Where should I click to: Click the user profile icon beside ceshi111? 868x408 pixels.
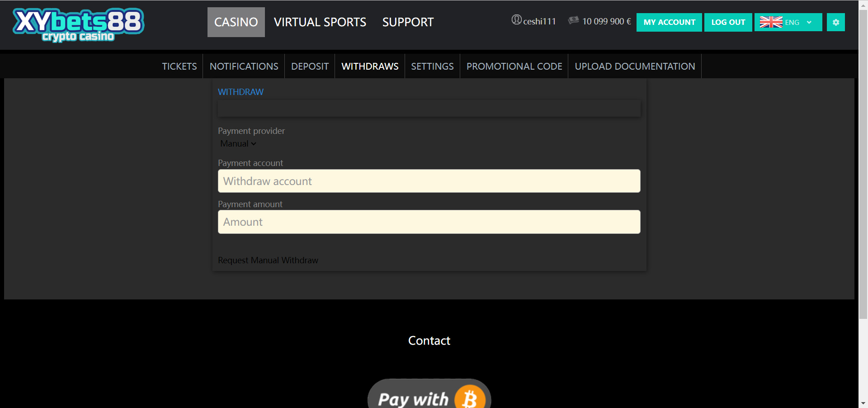(x=516, y=20)
